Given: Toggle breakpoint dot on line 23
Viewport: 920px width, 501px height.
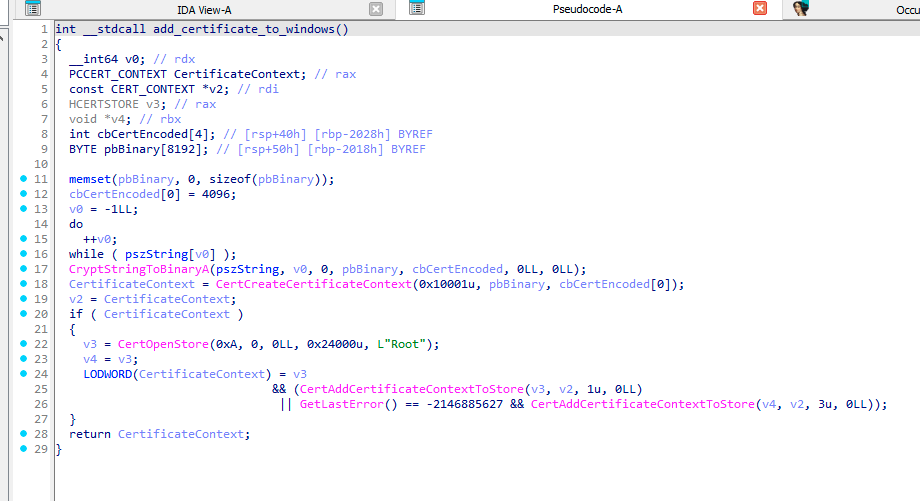Looking at the screenshot, I should pyautogui.click(x=23, y=358).
